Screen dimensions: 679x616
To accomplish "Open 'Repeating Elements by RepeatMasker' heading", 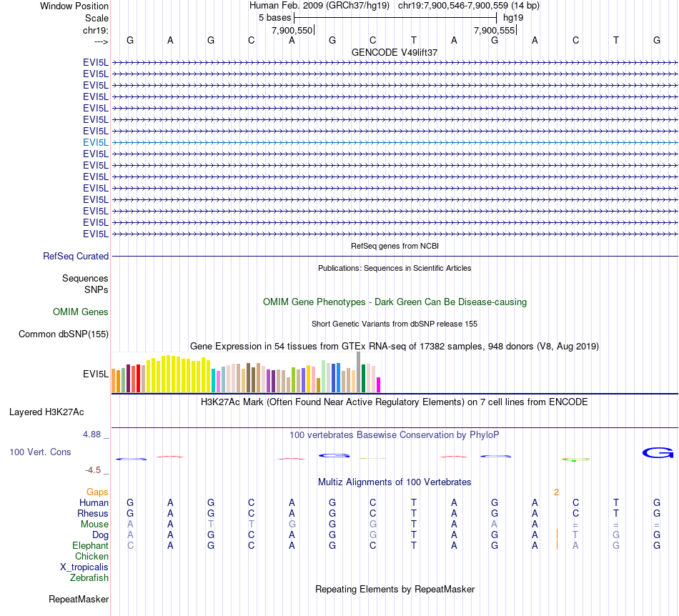I will (x=395, y=590).
